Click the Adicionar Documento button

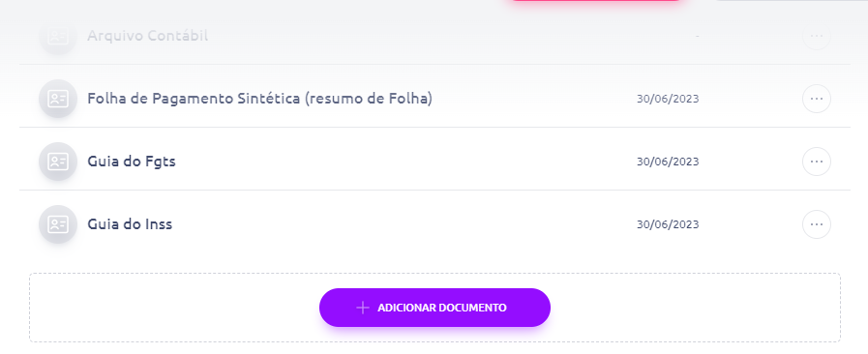434,308
